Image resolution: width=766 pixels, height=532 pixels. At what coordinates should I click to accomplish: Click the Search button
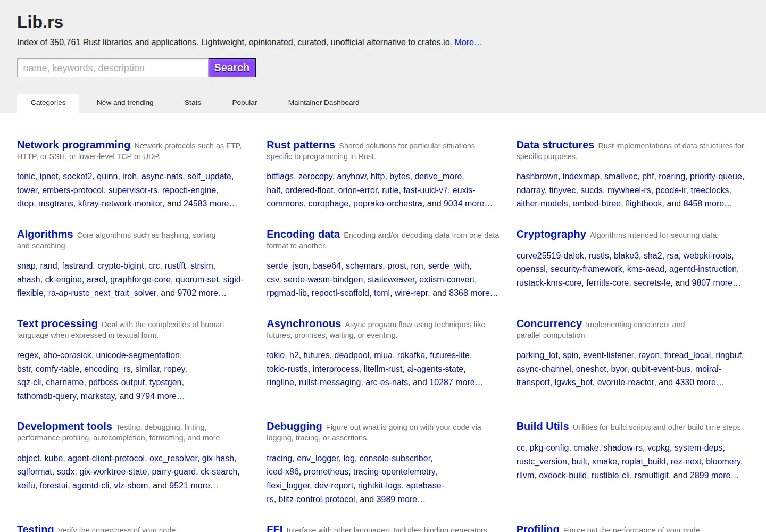[x=232, y=68]
